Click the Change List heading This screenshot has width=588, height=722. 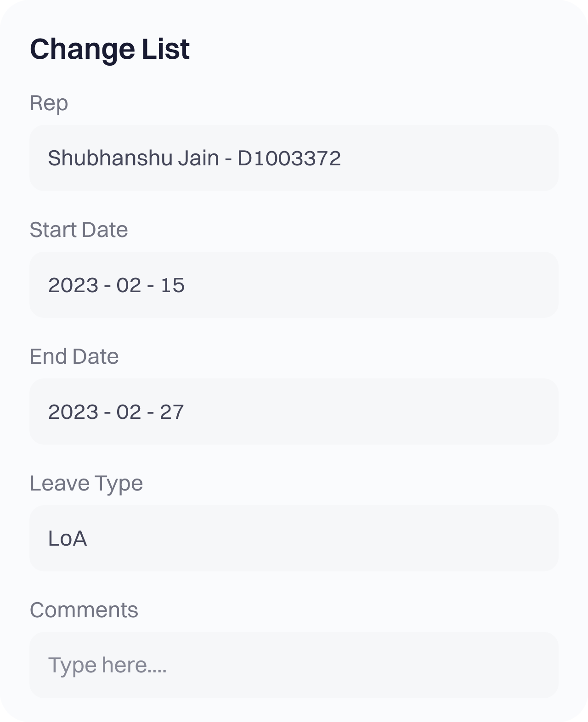[x=109, y=49]
